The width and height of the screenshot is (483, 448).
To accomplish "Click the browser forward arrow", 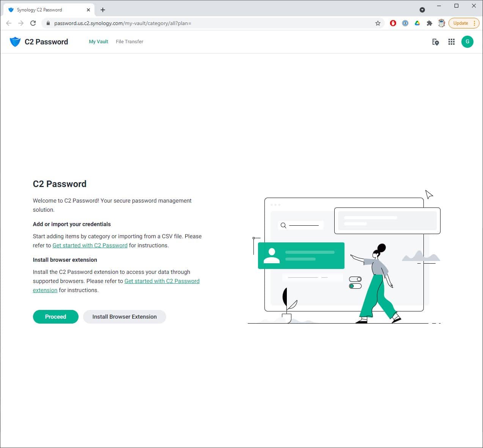I will point(21,23).
